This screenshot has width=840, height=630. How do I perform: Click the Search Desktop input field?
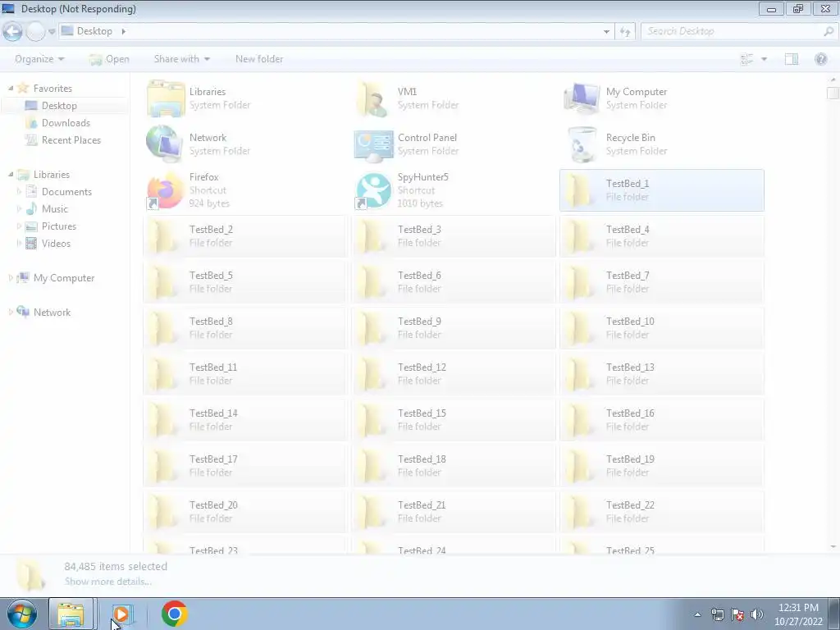tap(737, 32)
